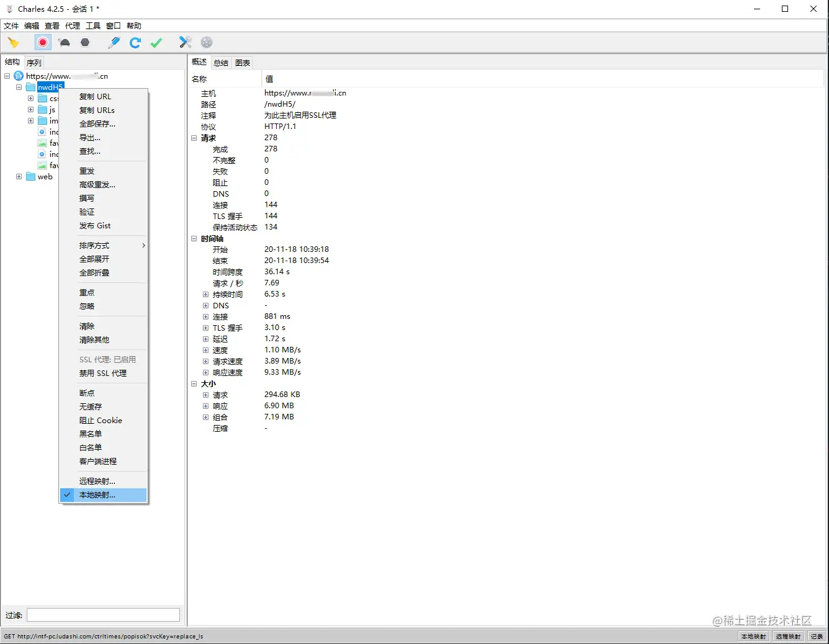
Task: Validate selected responses with the green checkmark icon
Action: pos(156,42)
